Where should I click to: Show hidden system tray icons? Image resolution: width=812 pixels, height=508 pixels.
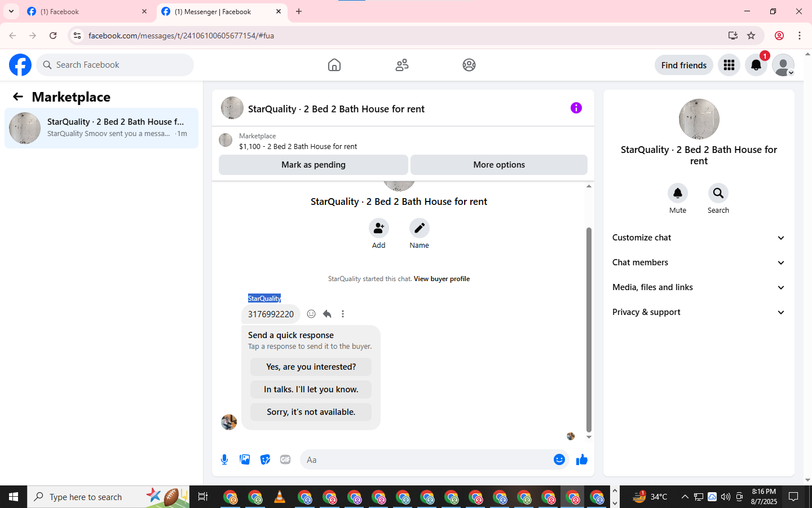click(685, 497)
